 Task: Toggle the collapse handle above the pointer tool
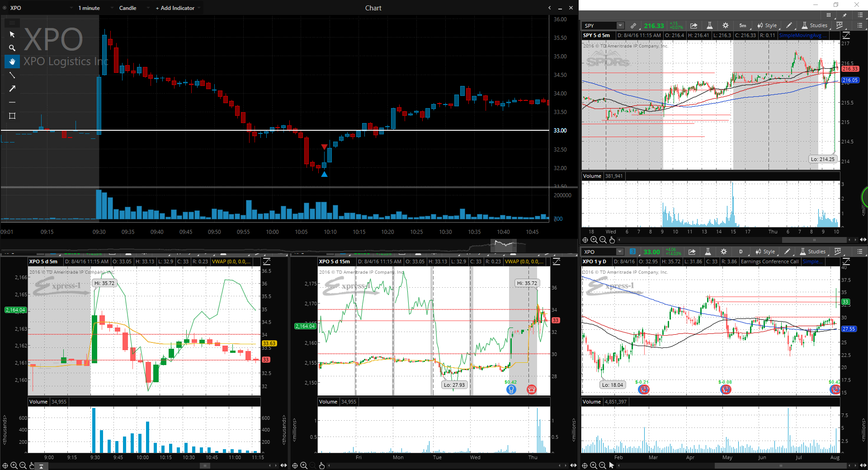click(x=12, y=22)
